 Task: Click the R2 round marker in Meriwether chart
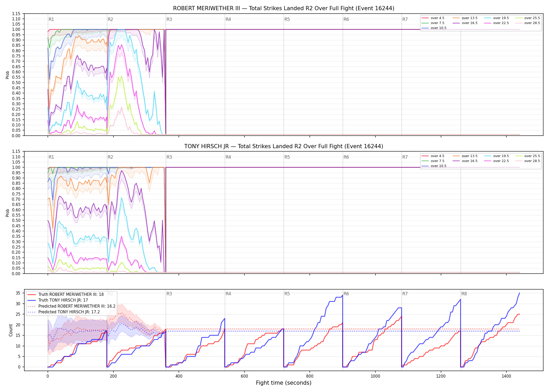pyautogui.click(x=110, y=19)
